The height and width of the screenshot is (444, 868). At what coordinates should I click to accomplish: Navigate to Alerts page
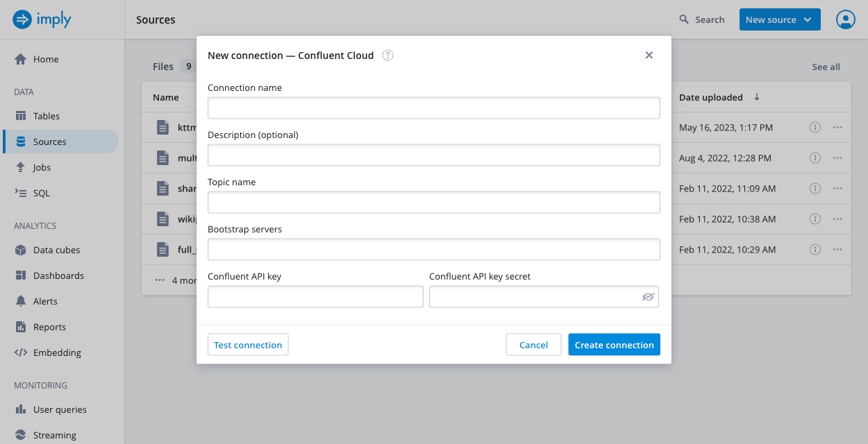45,301
